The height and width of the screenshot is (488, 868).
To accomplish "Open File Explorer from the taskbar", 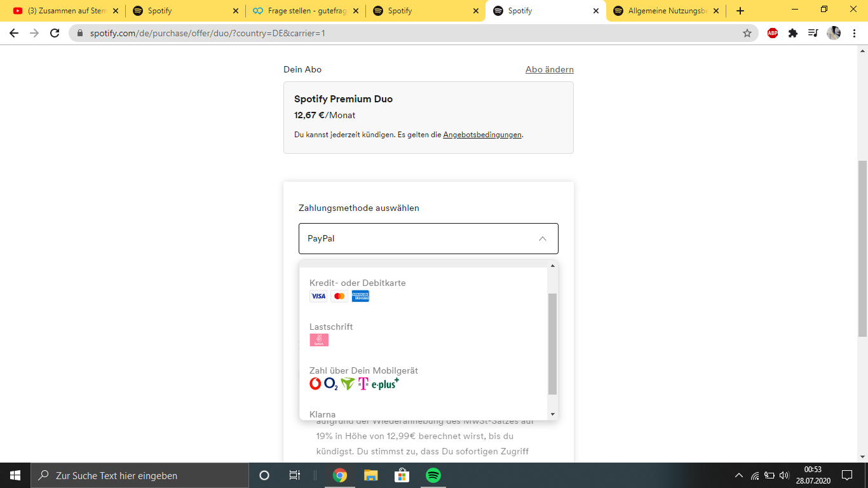I will tap(371, 475).
